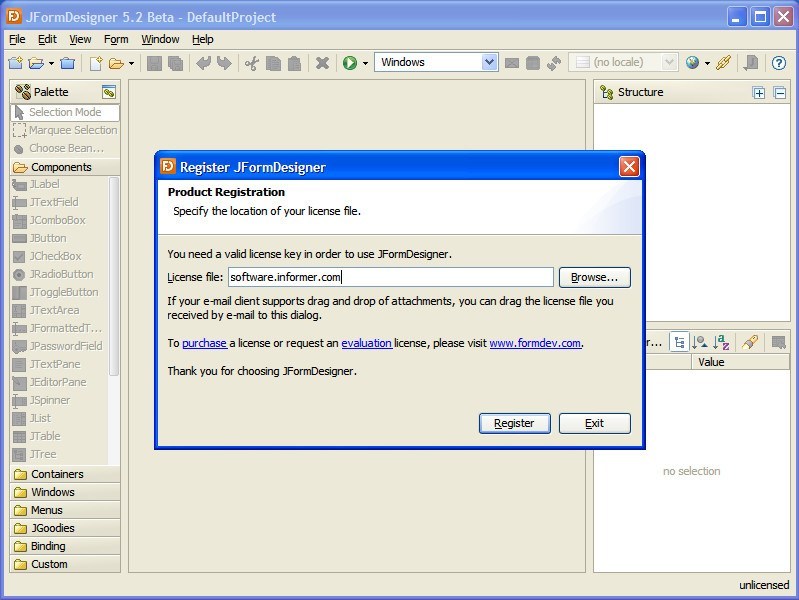Click the generate code icon left of Help

click(x=751, y=63)
